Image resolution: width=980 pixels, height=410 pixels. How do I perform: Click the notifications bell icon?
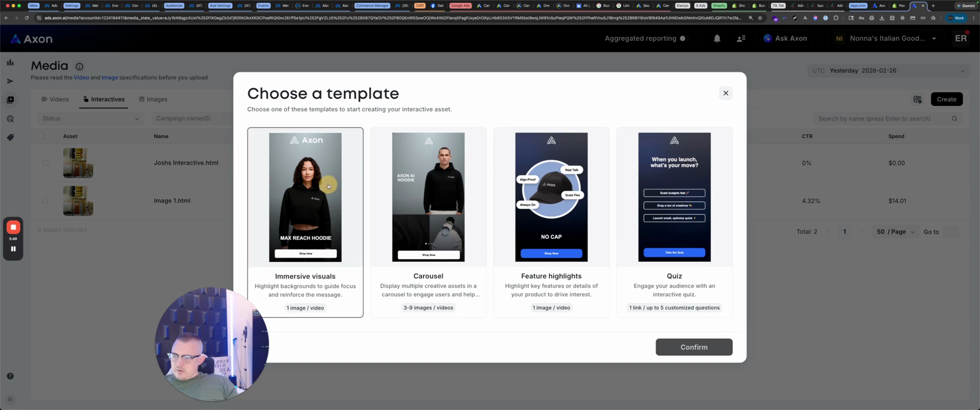click(x=717, y=39)
